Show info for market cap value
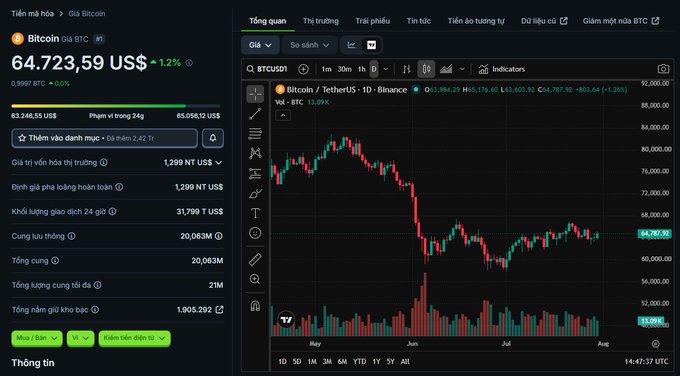Screen dimensions: 680x376 [x=104, y=162]
